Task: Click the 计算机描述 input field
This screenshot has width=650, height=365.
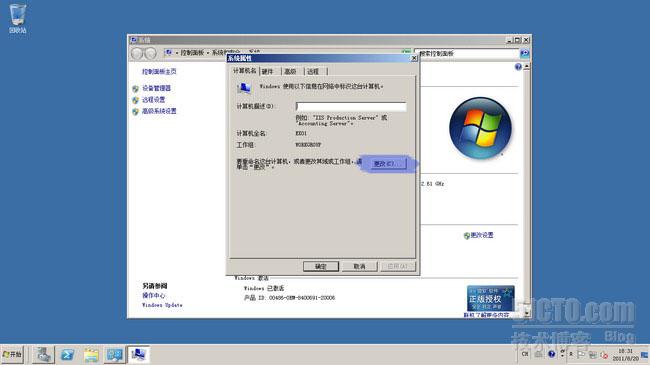Action: (351, 107)
